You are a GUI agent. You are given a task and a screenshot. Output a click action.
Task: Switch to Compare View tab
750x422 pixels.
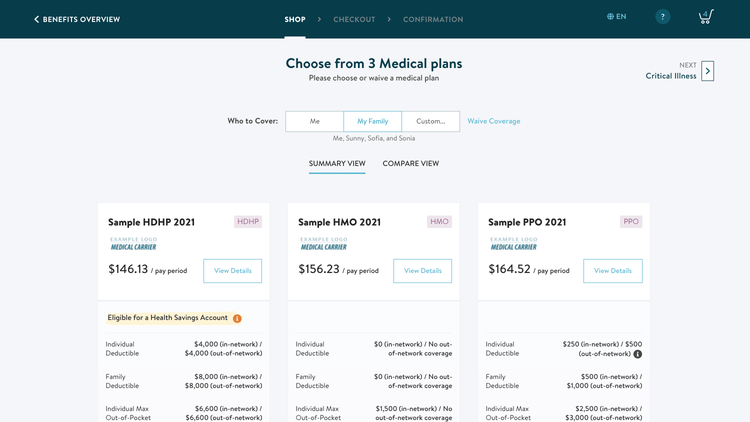[410, 164]
